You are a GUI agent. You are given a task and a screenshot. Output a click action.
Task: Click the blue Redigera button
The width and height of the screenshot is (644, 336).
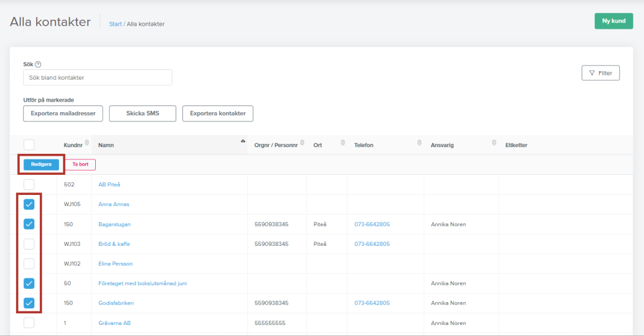(x=41, y=164)
